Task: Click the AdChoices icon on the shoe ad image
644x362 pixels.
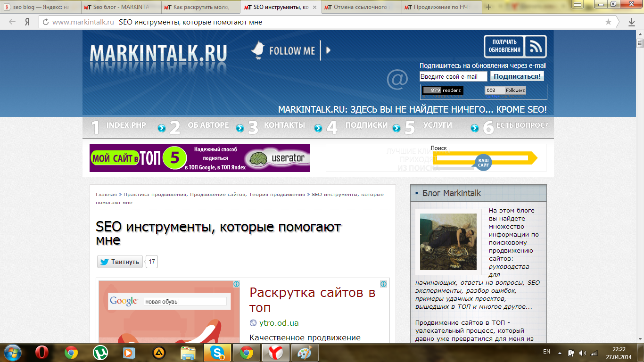Action: click(x=236, y=284)
